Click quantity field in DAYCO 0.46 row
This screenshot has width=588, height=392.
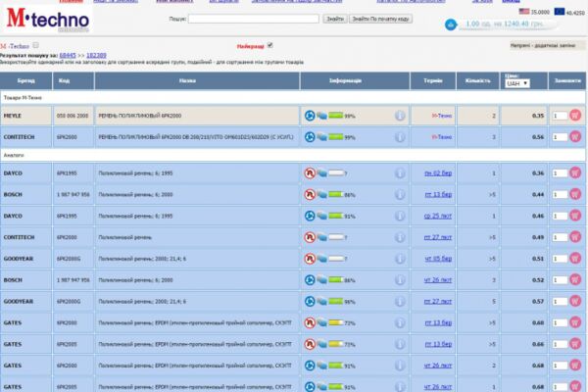[560, 216]
